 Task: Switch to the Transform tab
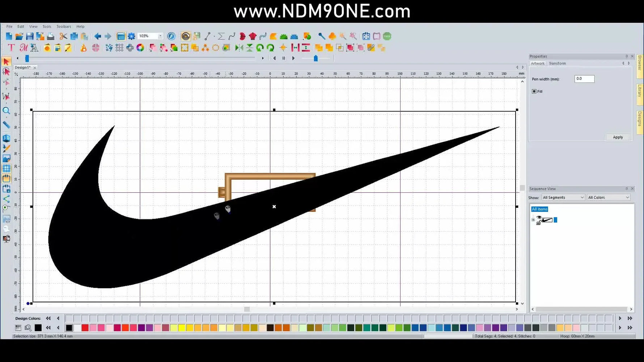point(557,63)
